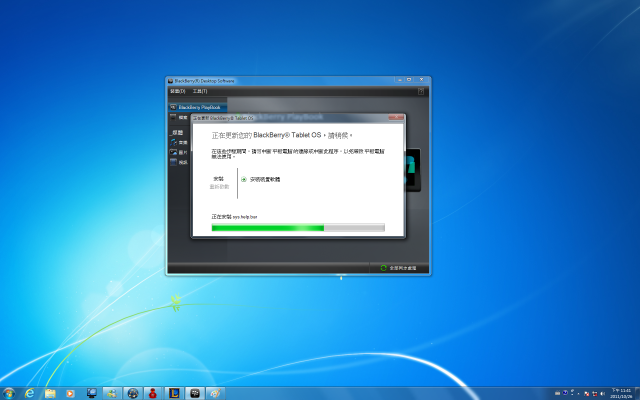Open the first menu in the BlackBerry Desktop Software menu bar

[178, 91]
